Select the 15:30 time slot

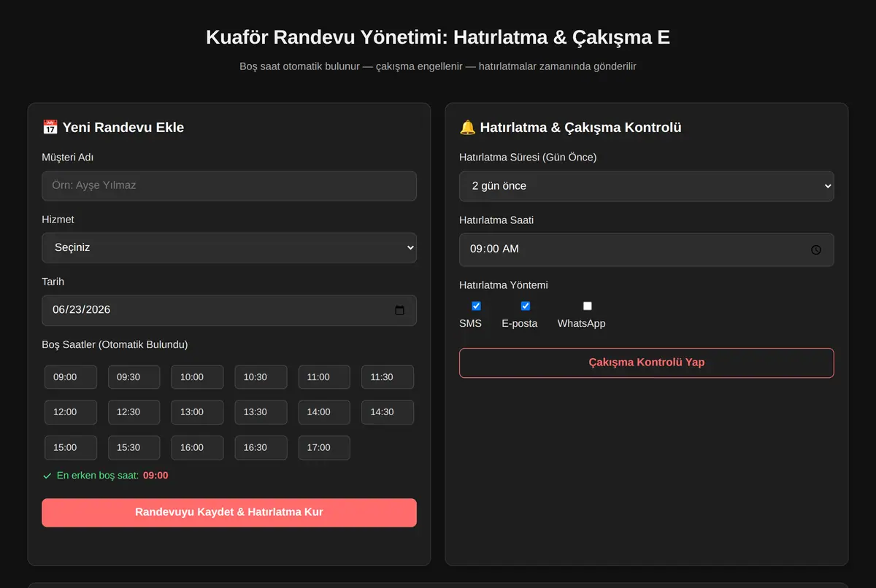(x=134, y=448)
